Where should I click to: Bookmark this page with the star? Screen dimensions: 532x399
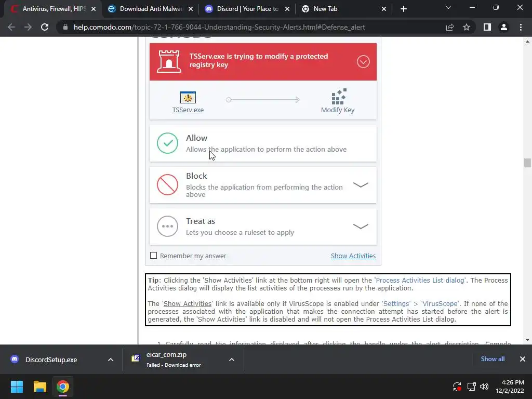pos(467,27)
